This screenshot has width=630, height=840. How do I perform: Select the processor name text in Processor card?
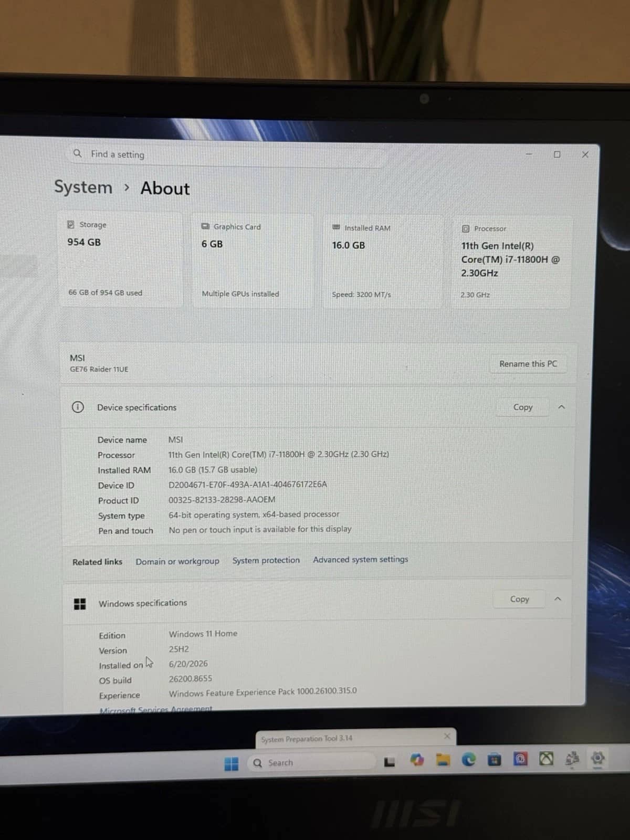[511, 259]
